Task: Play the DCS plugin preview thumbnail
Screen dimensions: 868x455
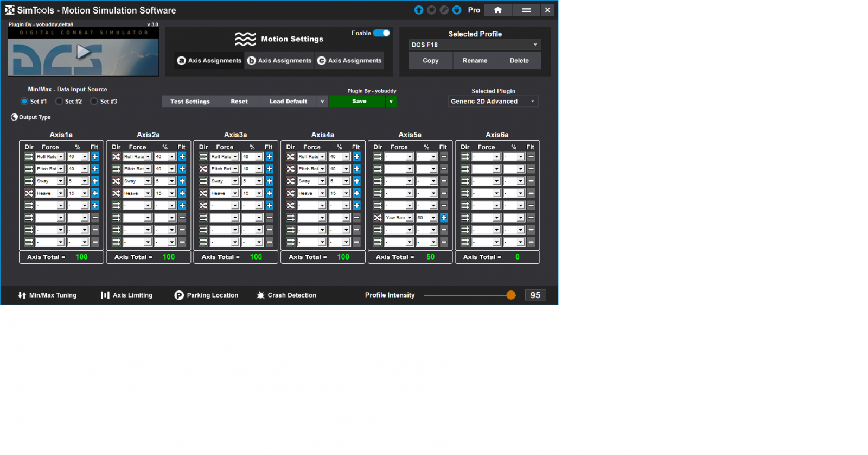Action: [83, 52]
